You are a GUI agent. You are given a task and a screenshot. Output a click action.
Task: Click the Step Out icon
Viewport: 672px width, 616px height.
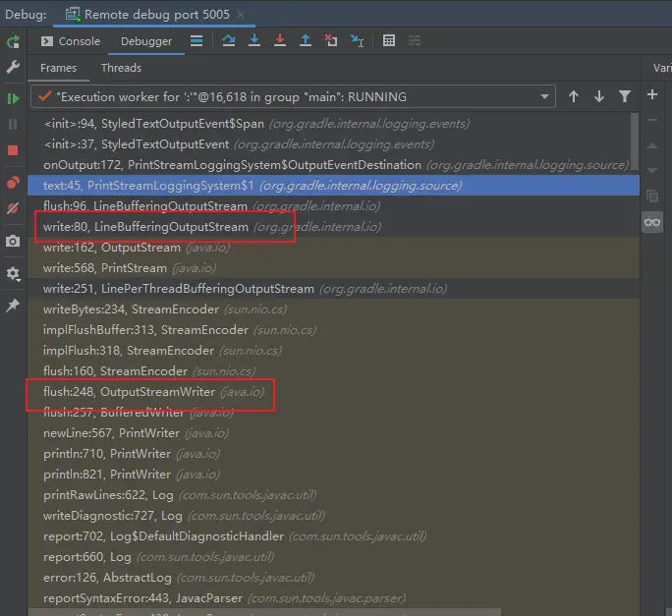point(306,41)
